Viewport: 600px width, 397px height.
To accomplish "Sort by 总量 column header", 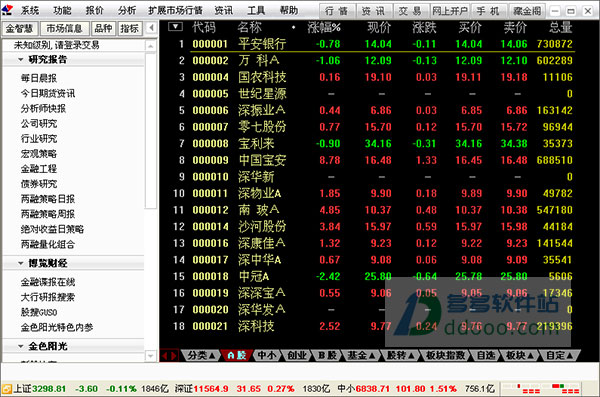I will [x=561, y=27].
